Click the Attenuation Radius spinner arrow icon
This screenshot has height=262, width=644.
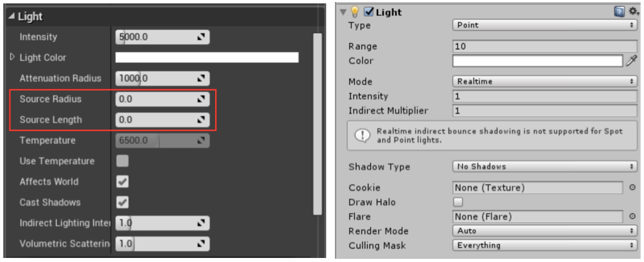click(x=201, y=78)
